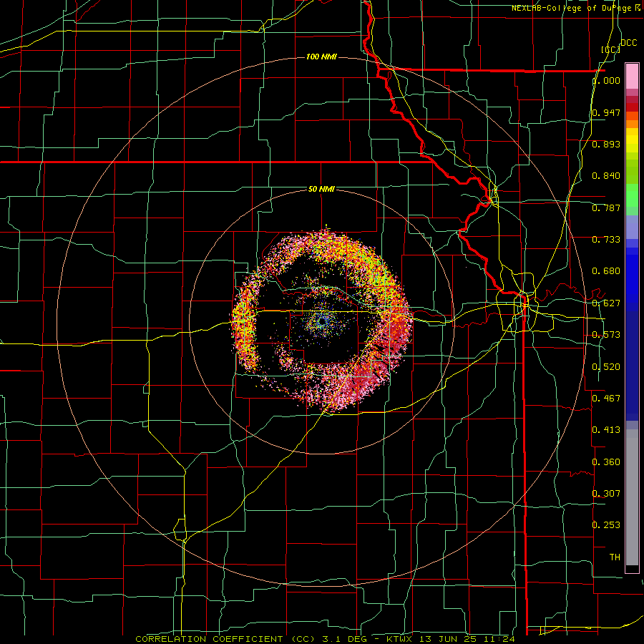Select the orange swatch on the color scale

632,124
